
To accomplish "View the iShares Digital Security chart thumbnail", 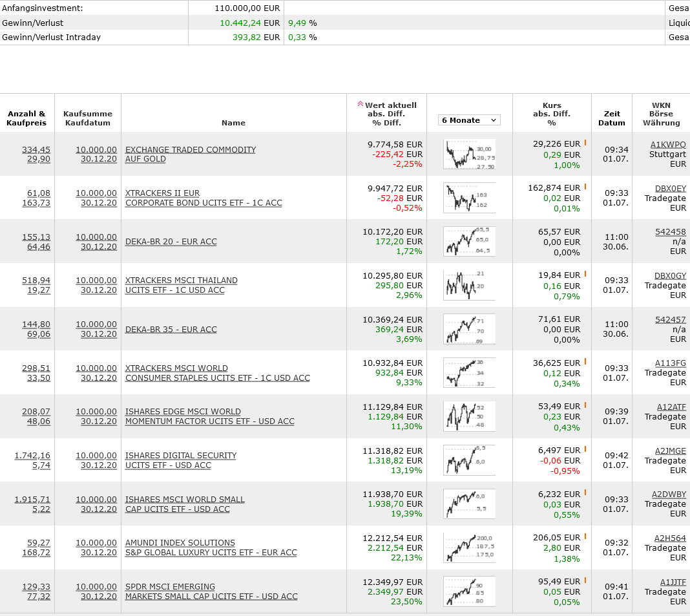I will click(x=469, y=460).
